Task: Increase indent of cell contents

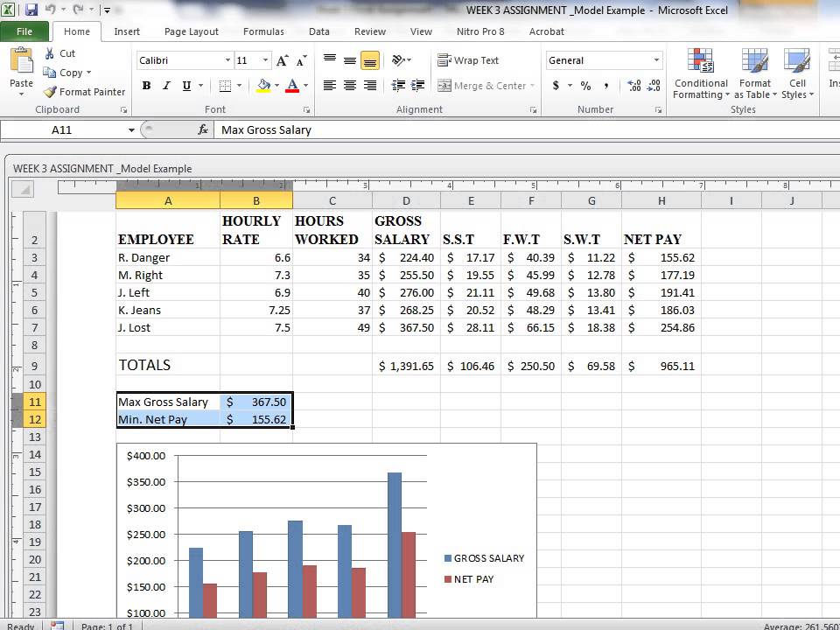Action: pyautogui.click(x=418, y=85)
